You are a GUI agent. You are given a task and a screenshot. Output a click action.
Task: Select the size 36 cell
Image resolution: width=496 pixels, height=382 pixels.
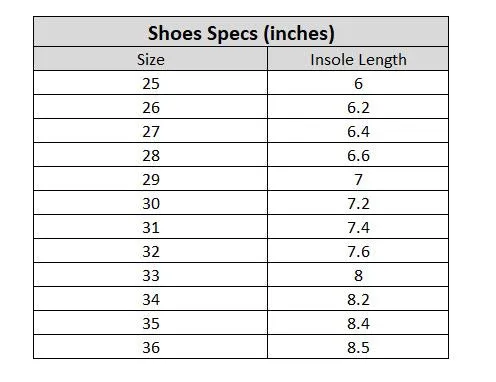click(151, 347)
